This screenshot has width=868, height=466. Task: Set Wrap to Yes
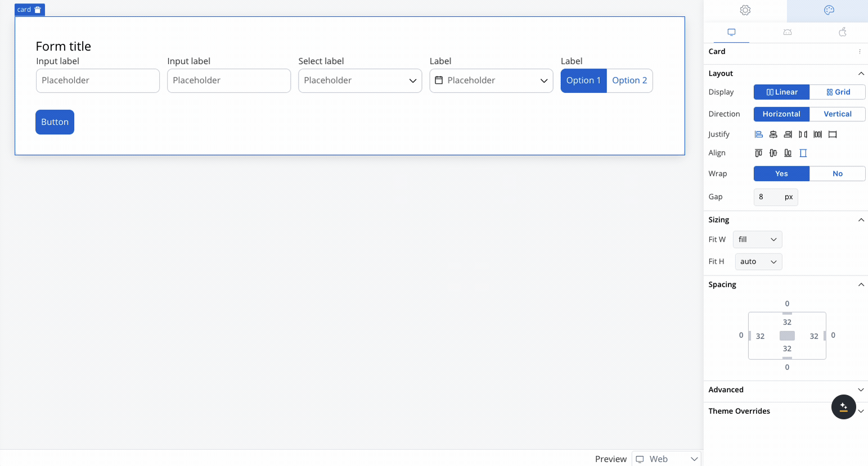click(782, 174)
